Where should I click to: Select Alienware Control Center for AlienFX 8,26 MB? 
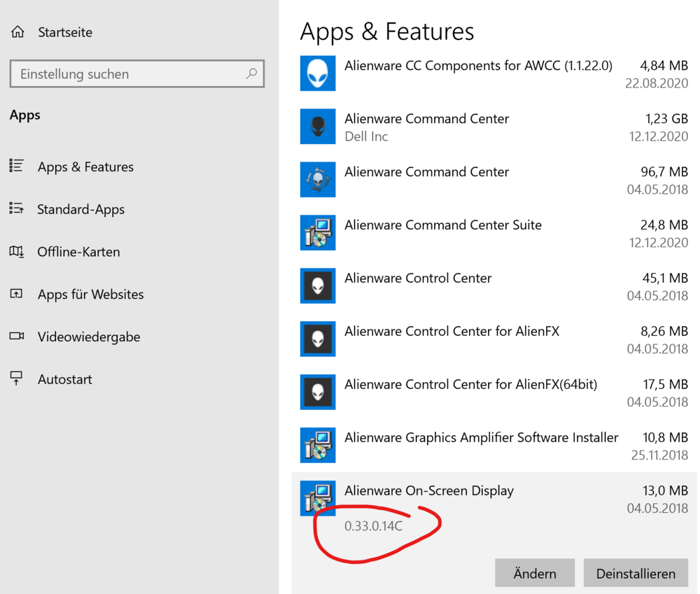point(451,332)
